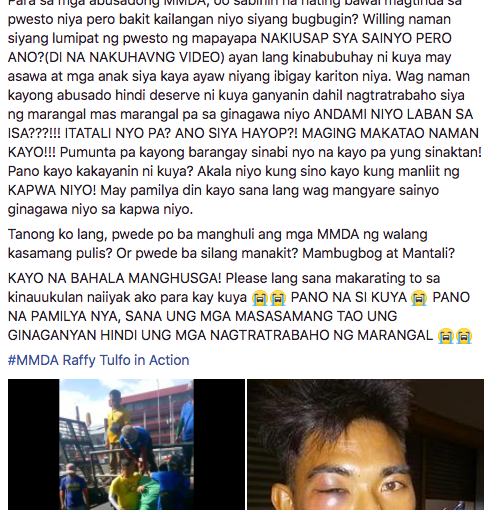Click crying emoji after 'PANO NA SI KUYA'
Image resolution: width=492 pixels, height=510 pixels.
tap(419, 298)
